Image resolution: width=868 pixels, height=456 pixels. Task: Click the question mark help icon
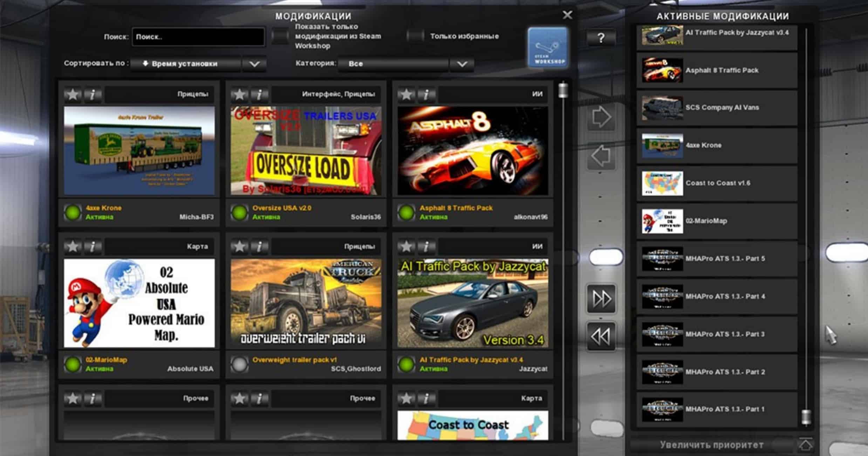click(x=601, y=38)
